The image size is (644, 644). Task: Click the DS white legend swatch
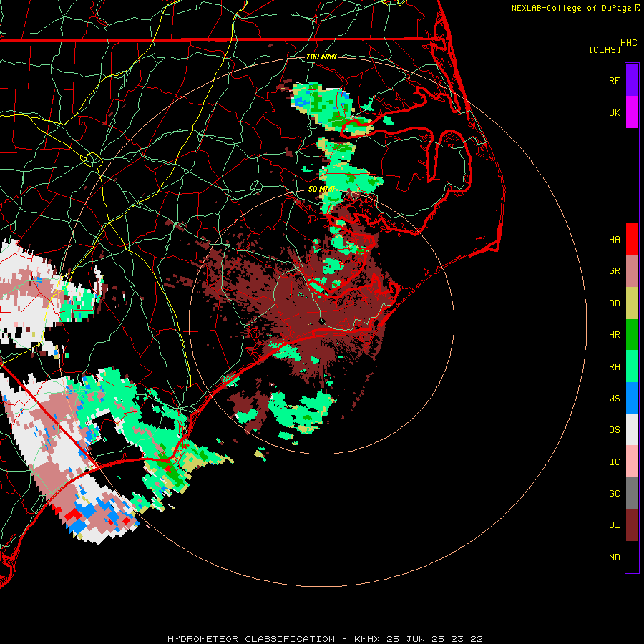click(632, 429)
